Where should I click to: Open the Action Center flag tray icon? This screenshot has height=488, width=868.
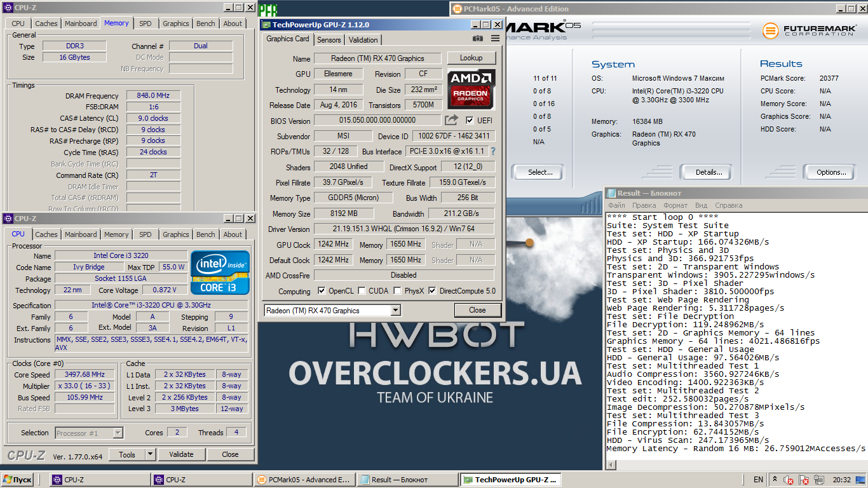coord(804,480)
